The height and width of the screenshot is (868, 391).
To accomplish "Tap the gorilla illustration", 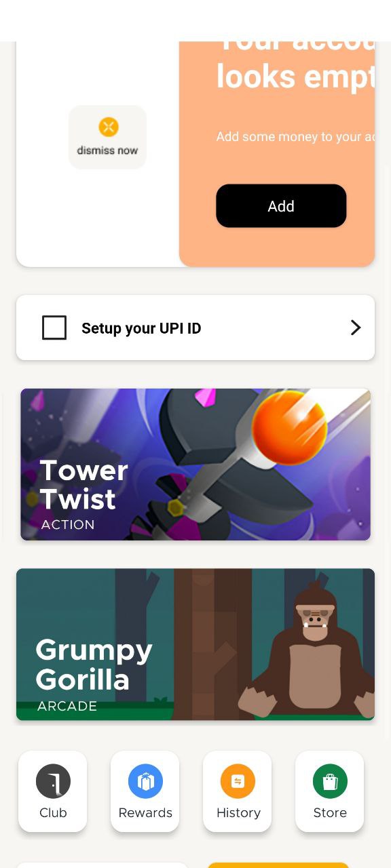I will pos(309,650).
